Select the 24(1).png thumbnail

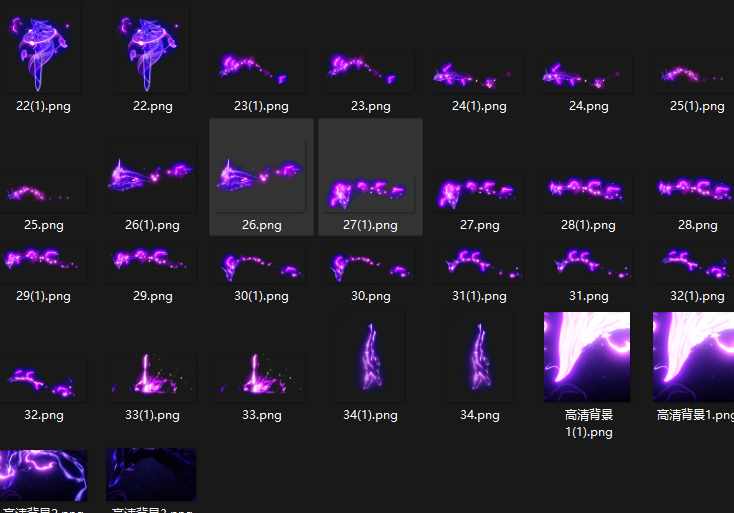479,74
